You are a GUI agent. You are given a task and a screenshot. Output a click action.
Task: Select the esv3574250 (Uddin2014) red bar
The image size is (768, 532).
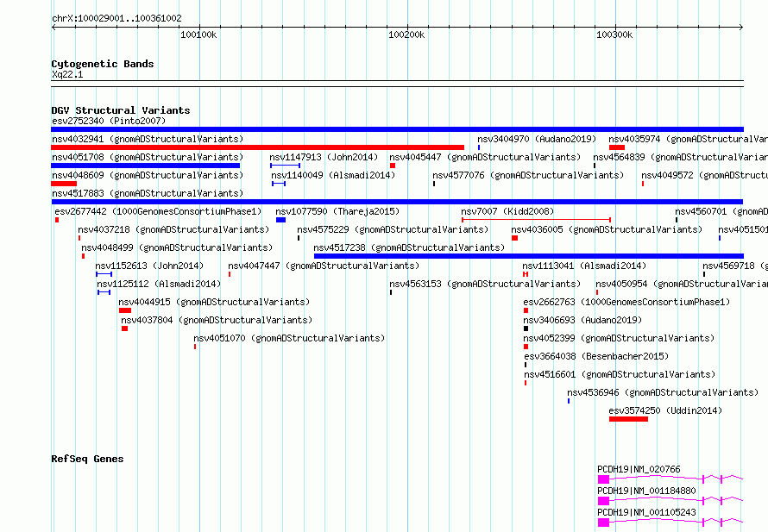pos(628,419)
